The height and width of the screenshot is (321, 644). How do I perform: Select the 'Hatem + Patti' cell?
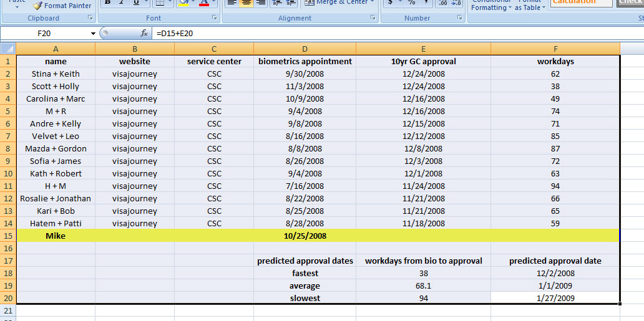56,223
